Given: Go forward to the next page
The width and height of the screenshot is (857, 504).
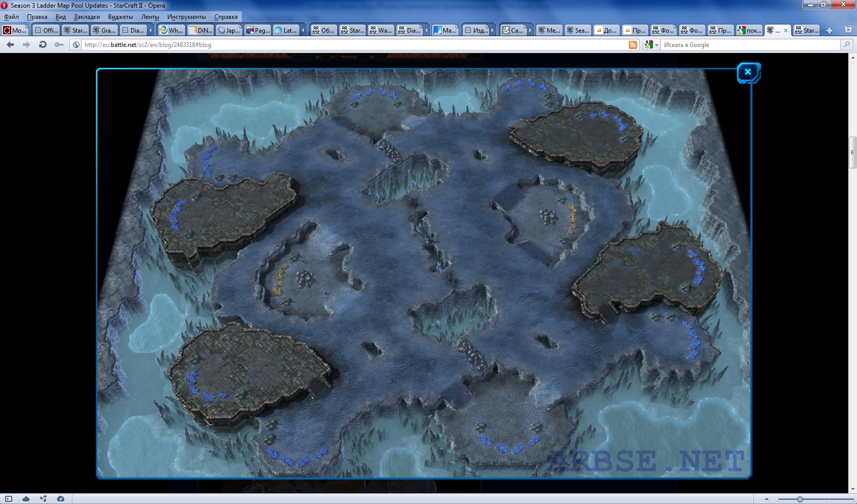Looking at the screenshot, I should click(27, 45).
